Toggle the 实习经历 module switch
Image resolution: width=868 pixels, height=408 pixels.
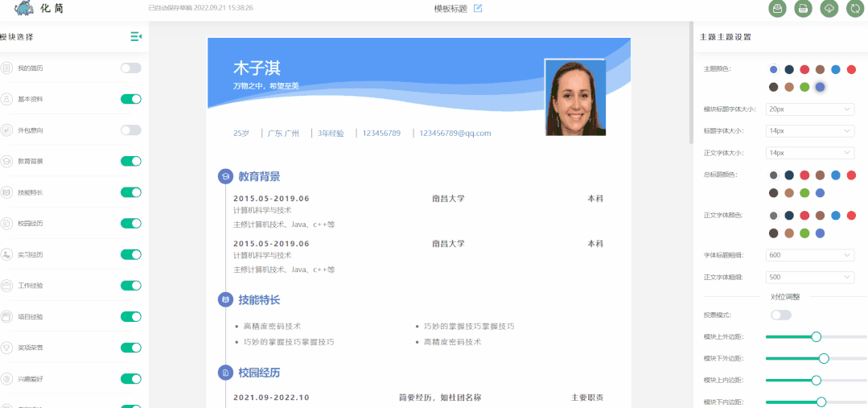[131, 254]
